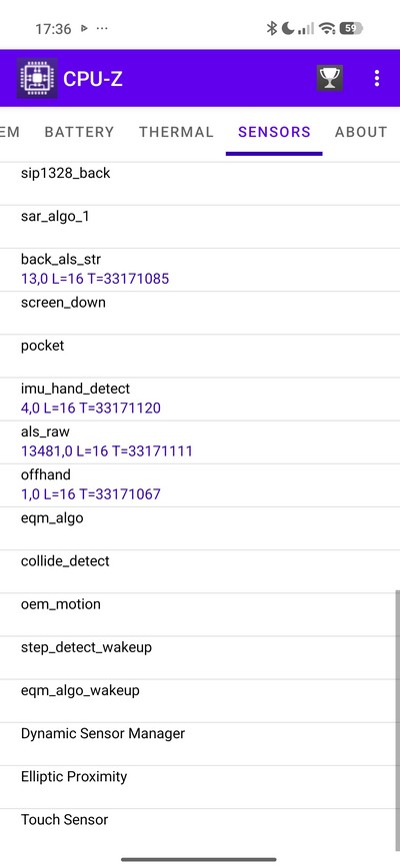Switch to the THERMAL tab
400x868 pixels.
[176, 132]
